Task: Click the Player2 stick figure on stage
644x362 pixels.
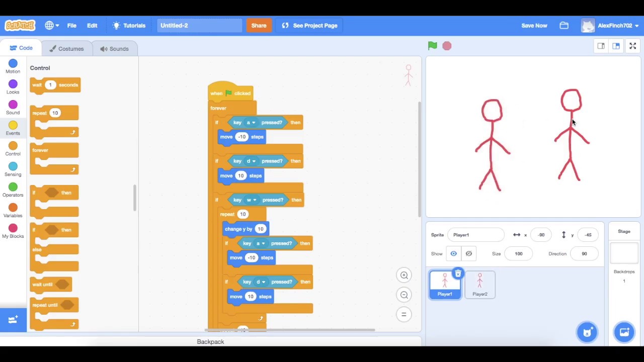Action: [x=572, y=135]
